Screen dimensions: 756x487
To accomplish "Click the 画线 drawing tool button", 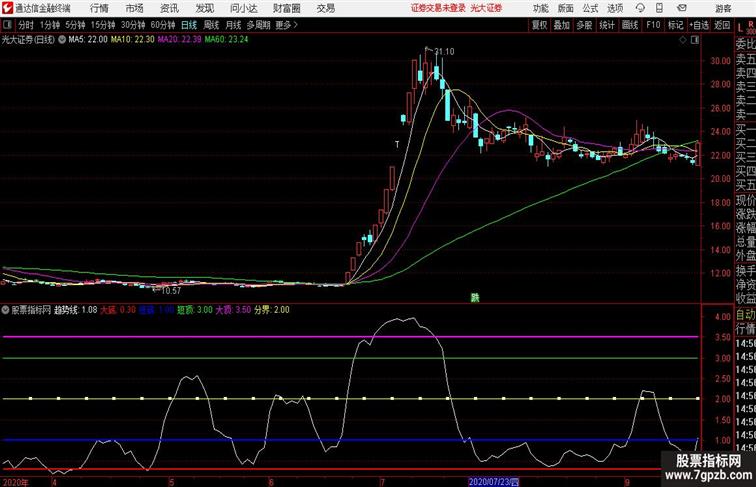I will coord(630,25).
